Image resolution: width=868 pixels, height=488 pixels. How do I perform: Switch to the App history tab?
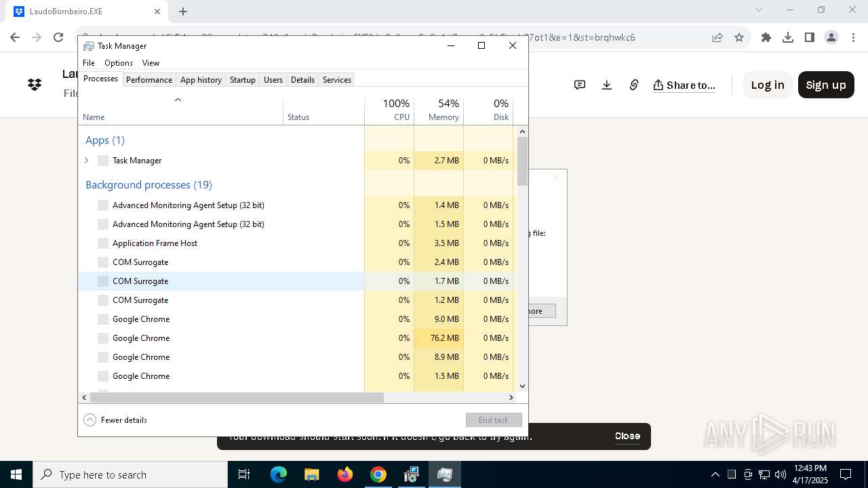201,79
